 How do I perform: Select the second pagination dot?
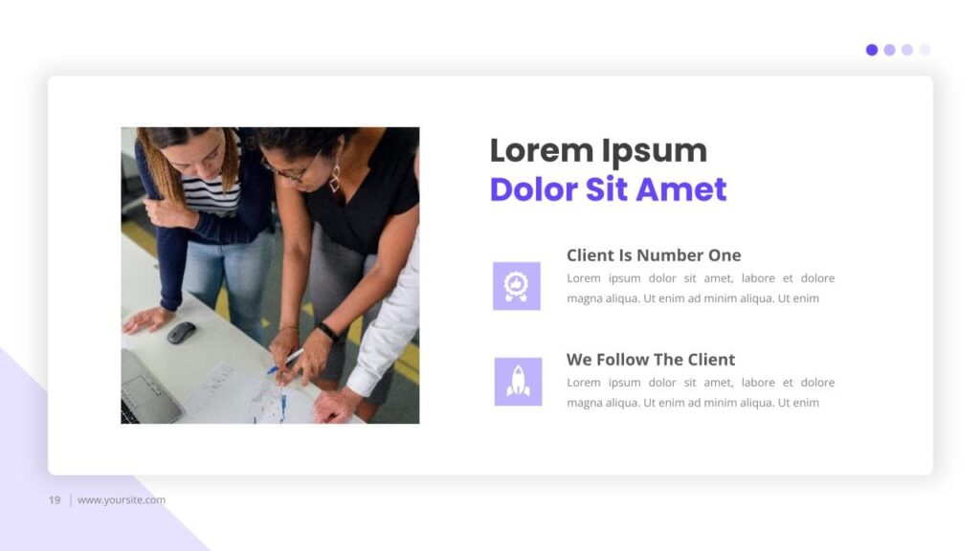(889, 50)
